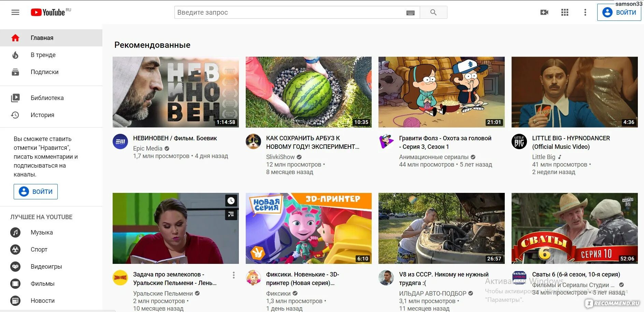This screenshot has height=312, width=644.
Task: Click the library icon beside Библиотека
Action: [15, 98]
